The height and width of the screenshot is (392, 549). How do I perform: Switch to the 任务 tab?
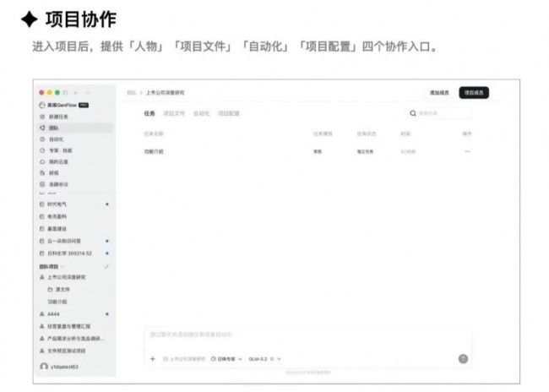[x=149, y=113]
